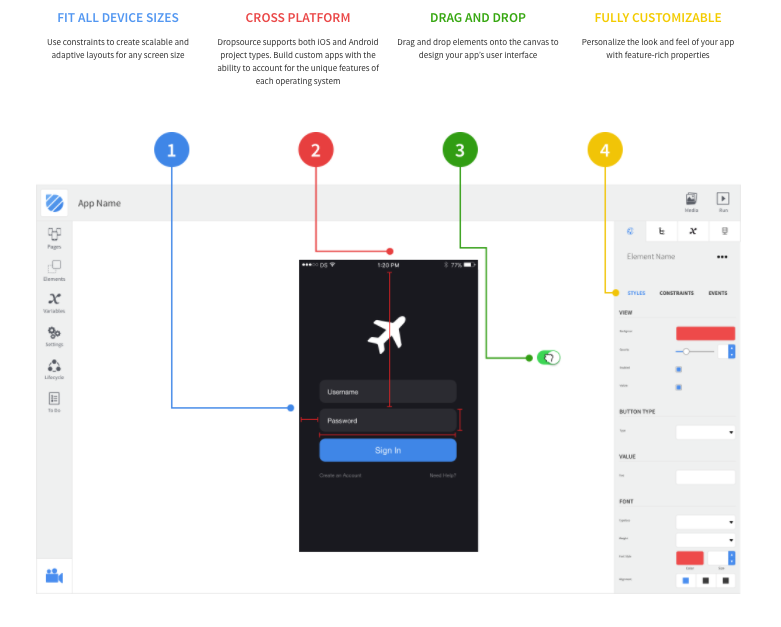This screenshot has height=627, width=781.
Task: Open the Settings gears icon
Action: 54,334
